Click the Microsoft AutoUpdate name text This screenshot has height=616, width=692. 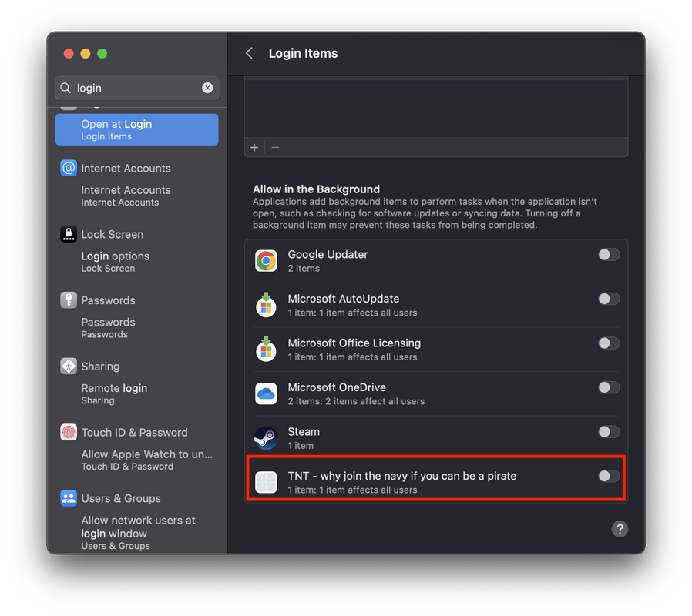(344, 299)
